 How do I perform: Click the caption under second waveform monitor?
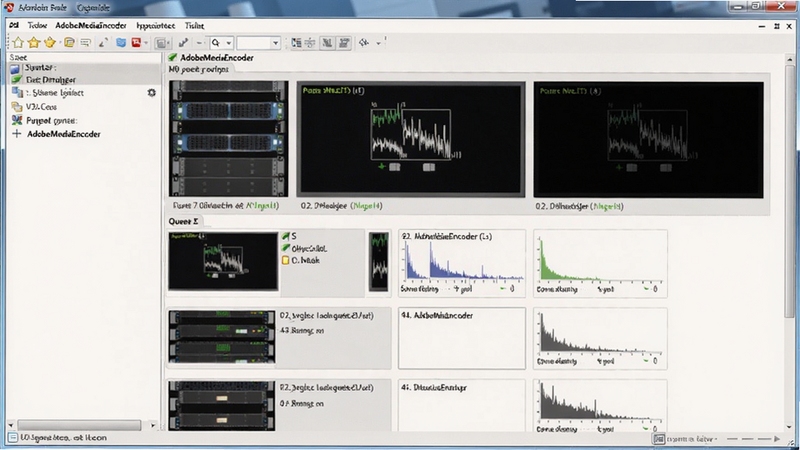tap(579, 206)
